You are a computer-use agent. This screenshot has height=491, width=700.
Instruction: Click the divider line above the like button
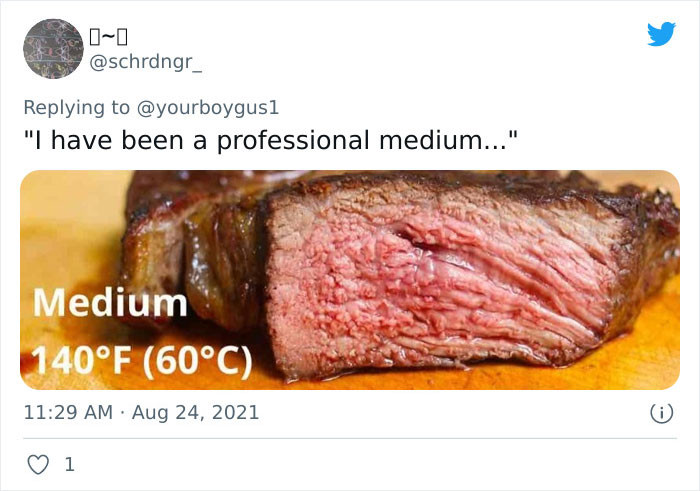point(350,438)
